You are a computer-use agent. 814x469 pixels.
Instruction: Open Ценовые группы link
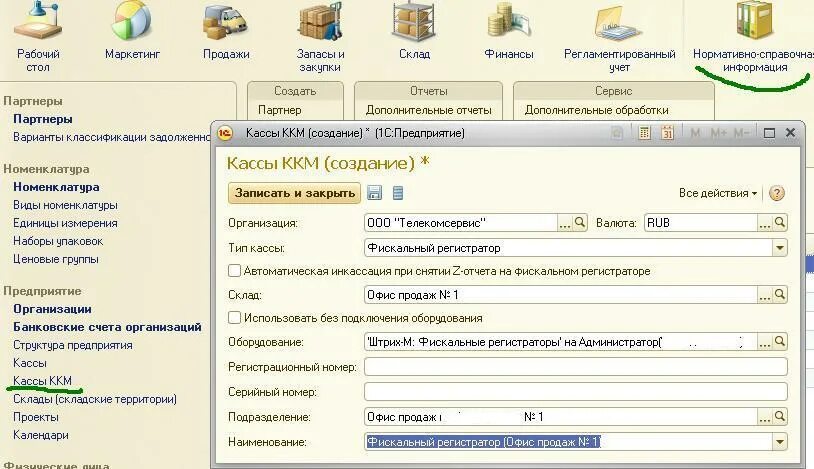(56, 259)
